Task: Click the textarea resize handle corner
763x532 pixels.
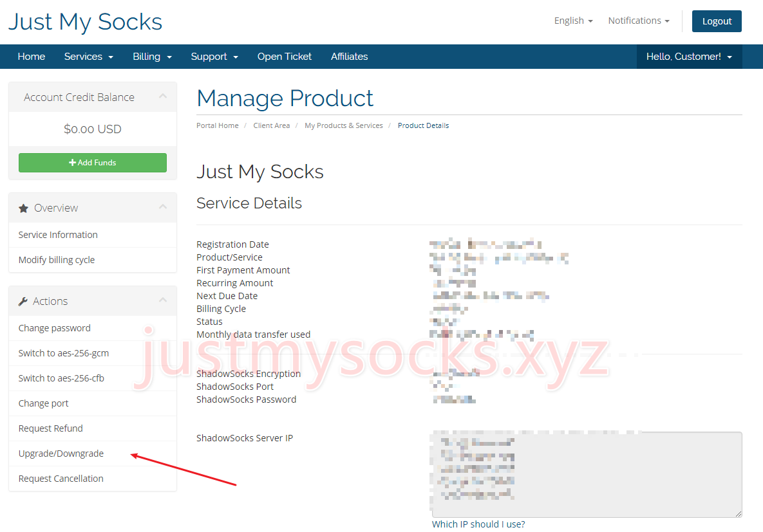Action: point(738,513)
